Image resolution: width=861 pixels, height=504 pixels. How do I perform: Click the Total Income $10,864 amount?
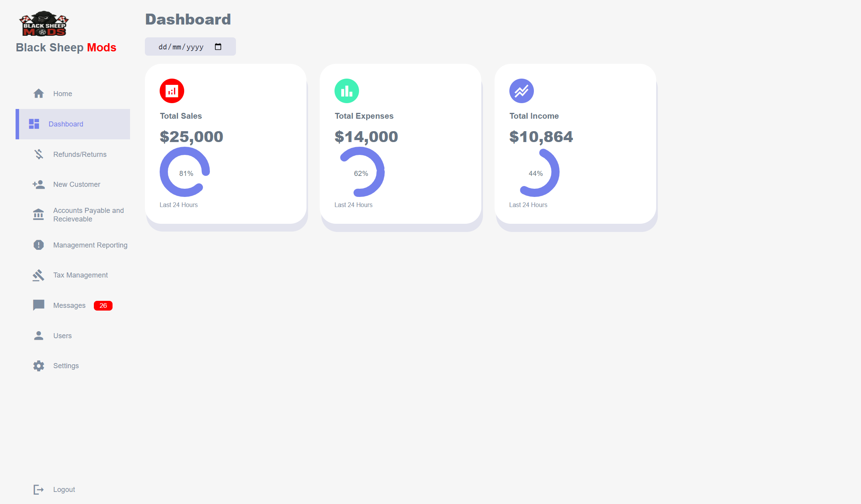click(x=541, y=137)
